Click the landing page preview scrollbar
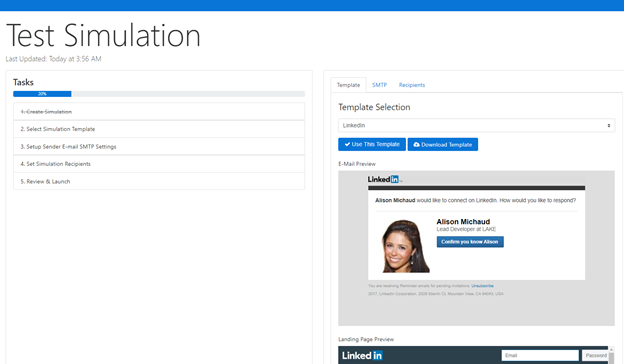624x364 pixels. click(x=611, y=355)
